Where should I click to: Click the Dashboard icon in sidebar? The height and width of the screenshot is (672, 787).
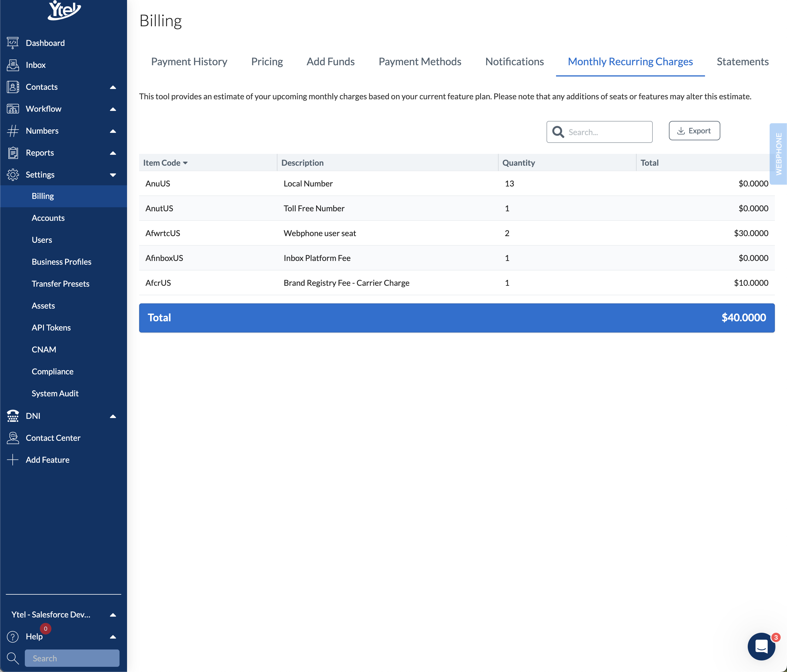[x=12, y=43]
